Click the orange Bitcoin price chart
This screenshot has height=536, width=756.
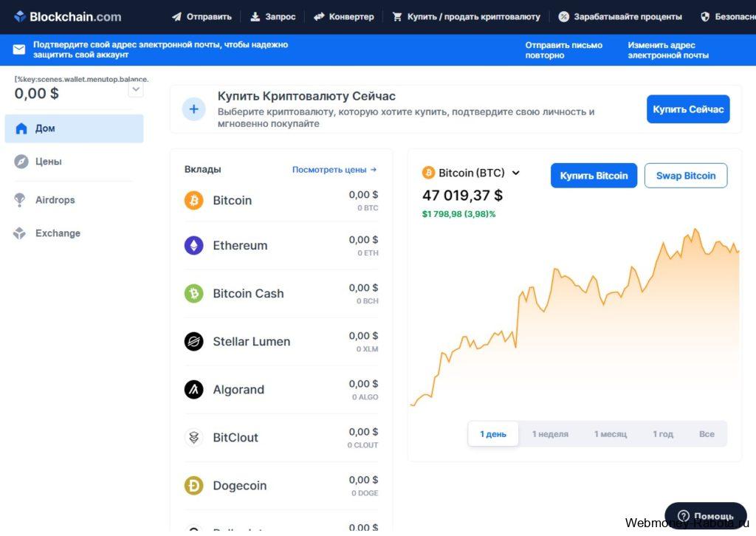tap(574, 318)
